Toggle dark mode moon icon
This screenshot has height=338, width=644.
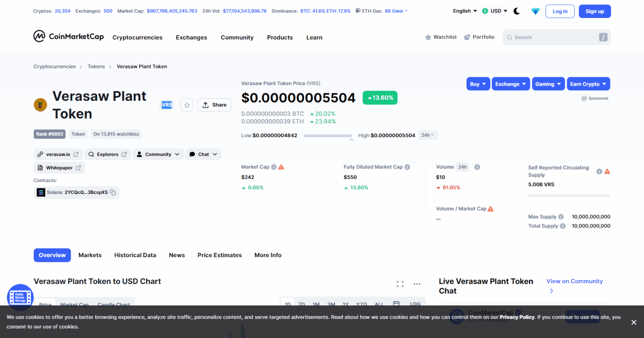coord(517,11)
